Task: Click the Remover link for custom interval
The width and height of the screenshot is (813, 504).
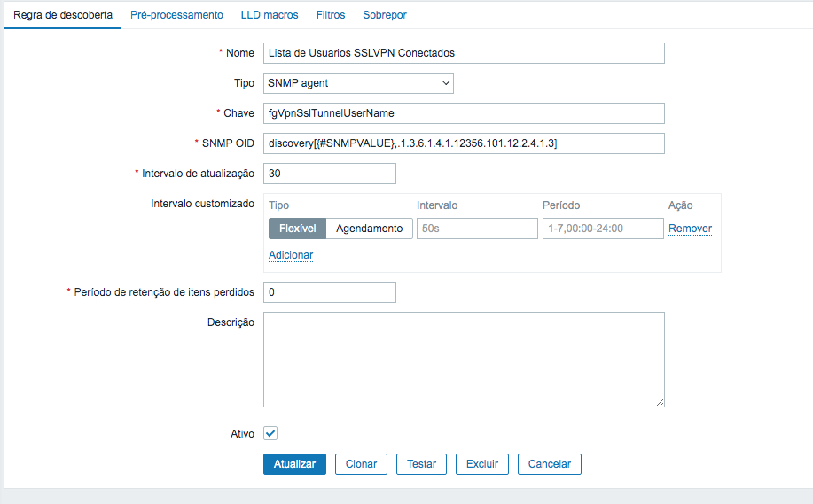Action: [x=690, y=229]
